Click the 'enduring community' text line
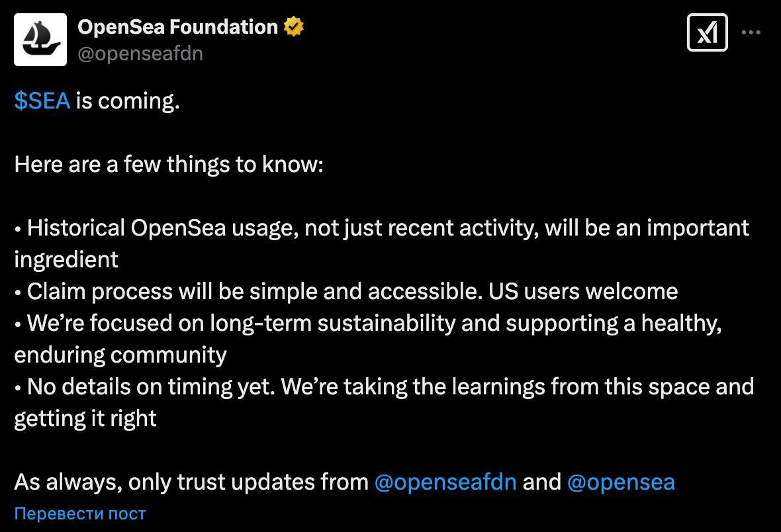The image size is (781, 532). (x=120, y=355)
